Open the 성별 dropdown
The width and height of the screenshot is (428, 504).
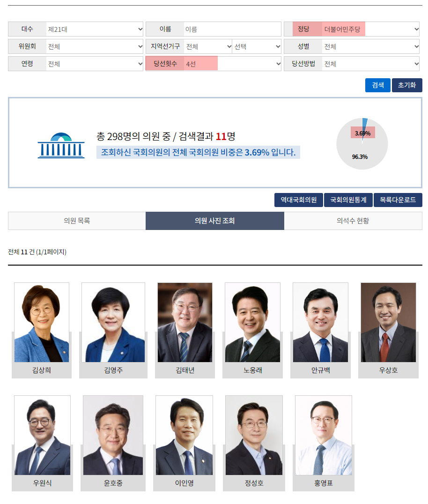click(x=370, y=46)
